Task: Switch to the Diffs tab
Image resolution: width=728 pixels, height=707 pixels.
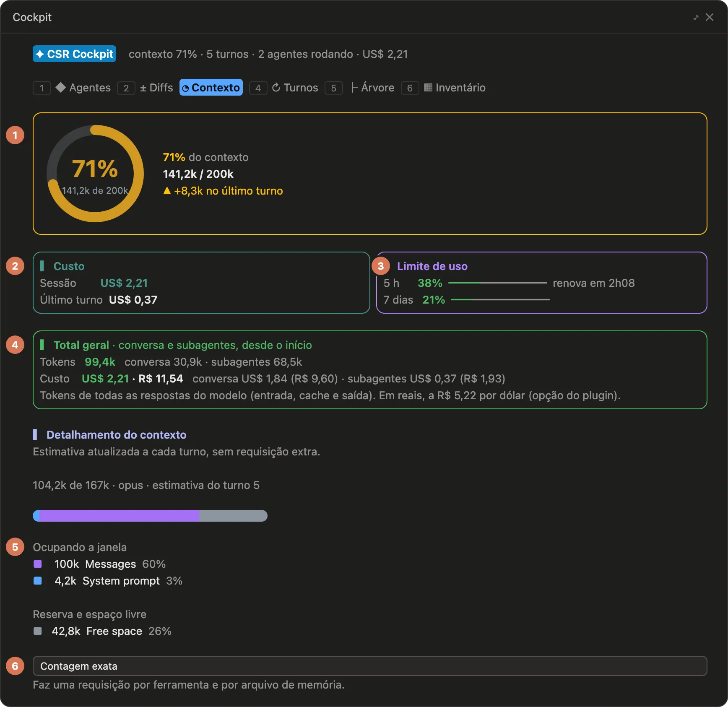Action: click(156, 88)
